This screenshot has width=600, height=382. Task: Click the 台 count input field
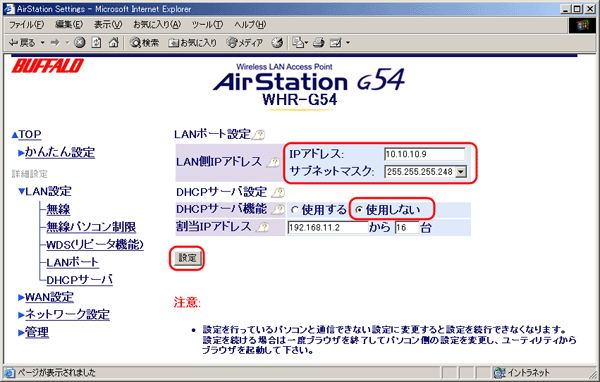point(407,228)
